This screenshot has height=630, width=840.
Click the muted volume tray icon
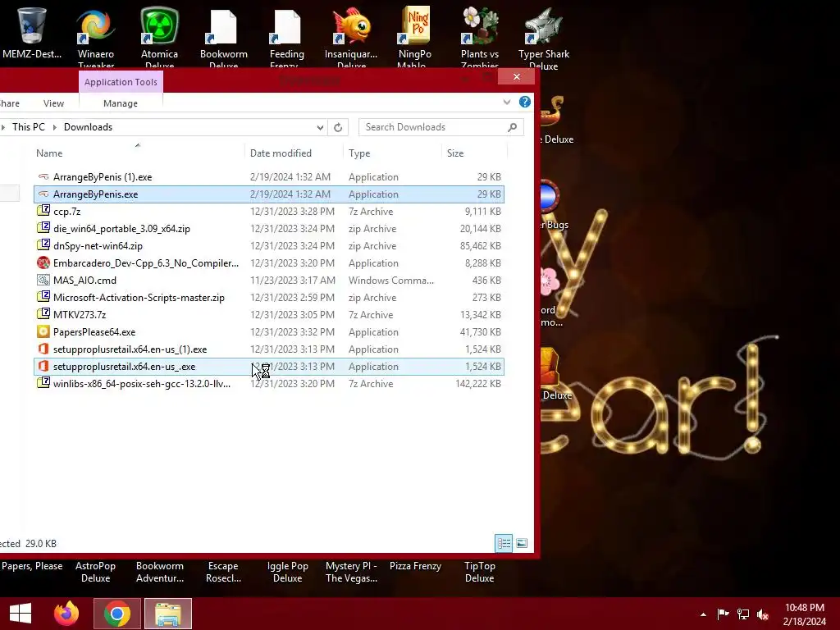click(x=763, y=614)
